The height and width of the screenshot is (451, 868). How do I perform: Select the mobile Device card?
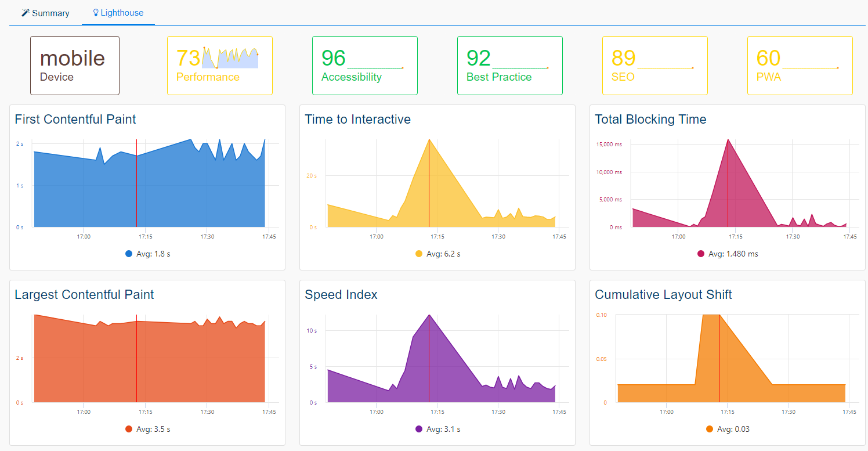pos(75,66)
